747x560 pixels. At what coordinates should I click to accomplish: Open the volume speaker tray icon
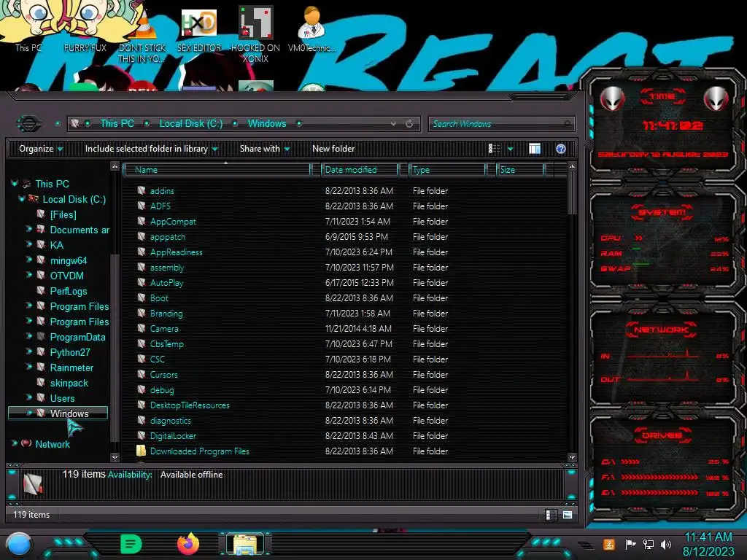(x=666, y=544)
